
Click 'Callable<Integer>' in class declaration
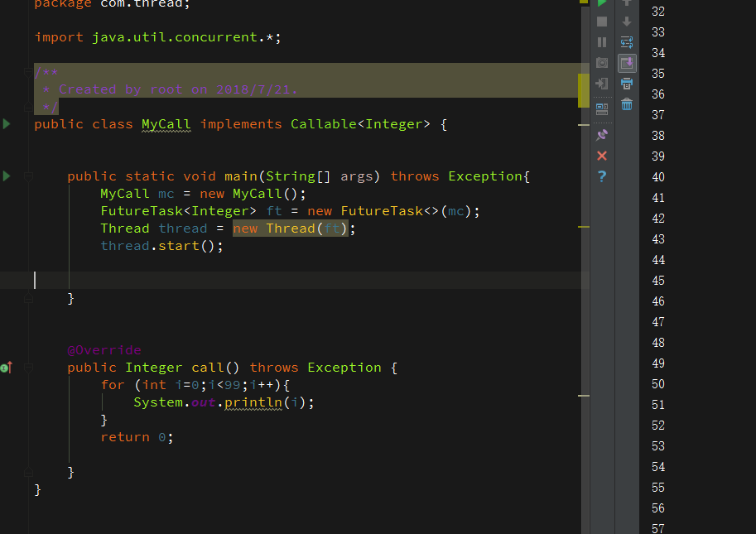click(x=360, y=124)
